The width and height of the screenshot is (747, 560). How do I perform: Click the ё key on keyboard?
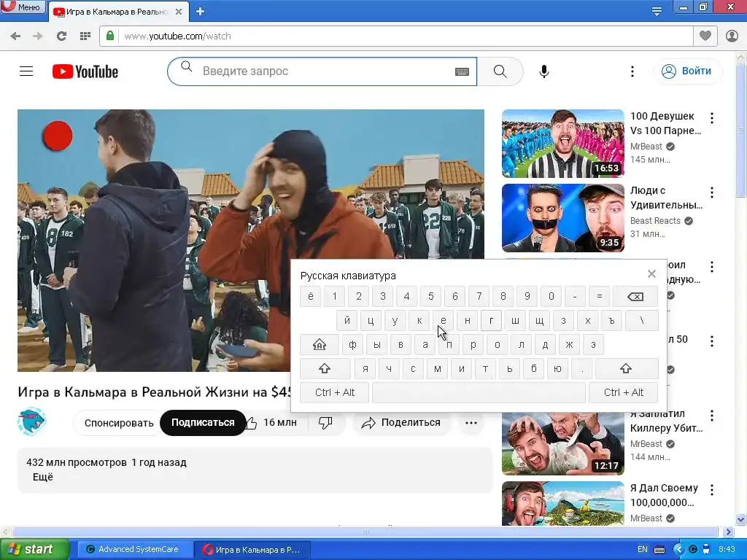pyautogui.click(x=311, y=297)
